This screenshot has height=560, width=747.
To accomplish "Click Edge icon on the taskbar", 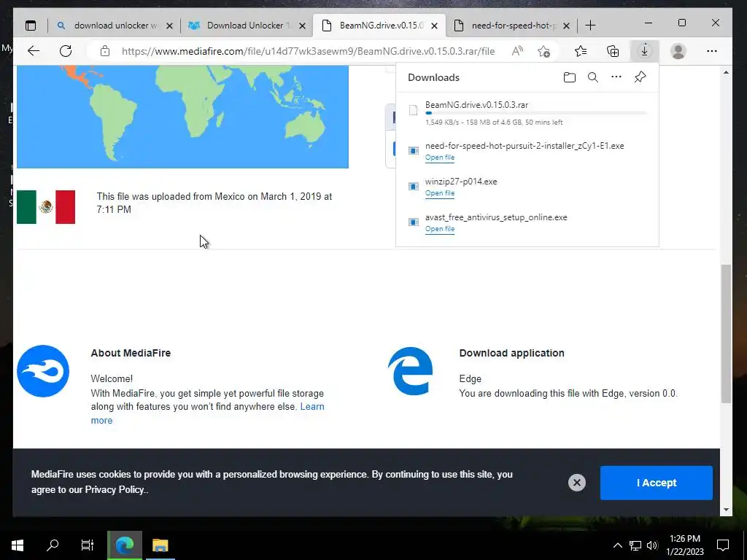I will pos(124,545).
